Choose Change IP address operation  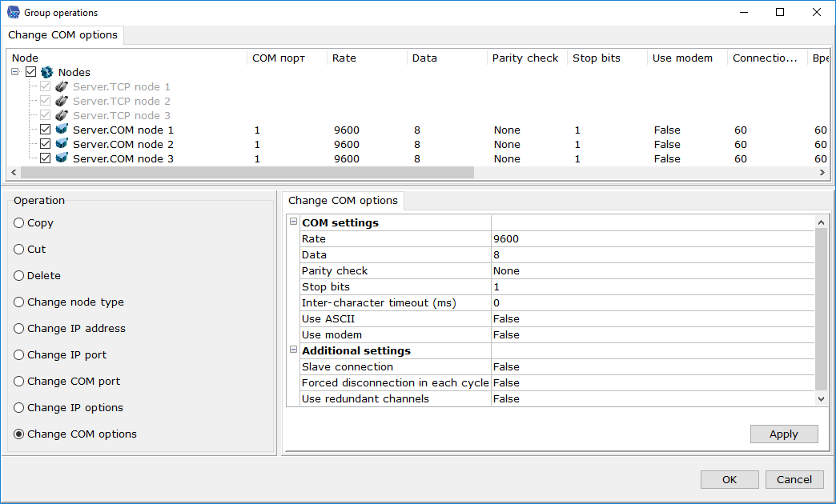coord(19,328)
